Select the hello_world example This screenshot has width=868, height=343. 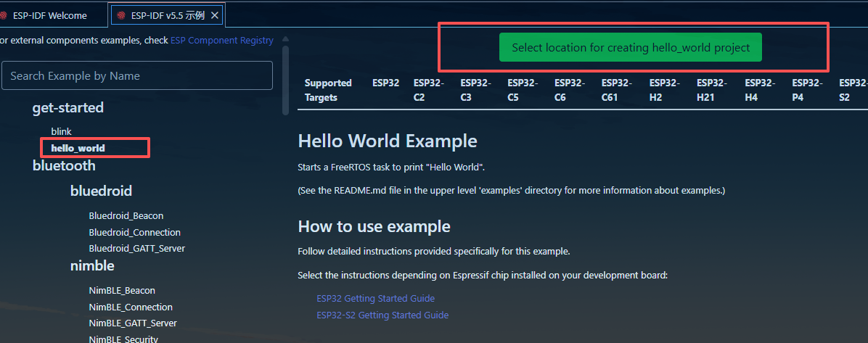click(x=78, y=148)
